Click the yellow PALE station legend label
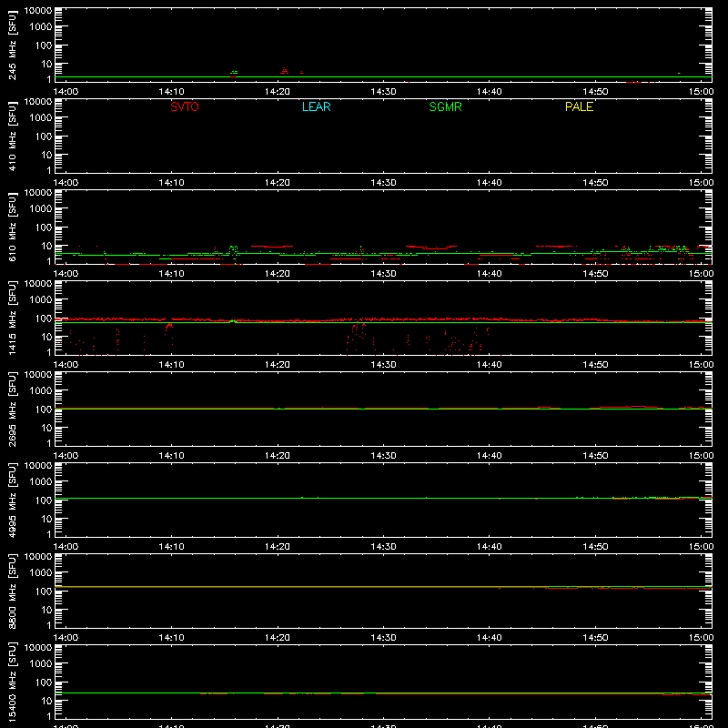The width and height of the screenshot is (728, 728). click(579, 106)
